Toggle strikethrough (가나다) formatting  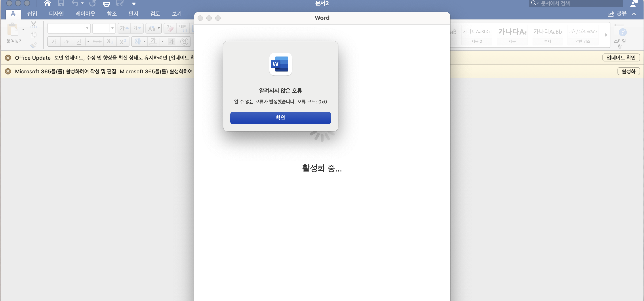coord(97,42)
